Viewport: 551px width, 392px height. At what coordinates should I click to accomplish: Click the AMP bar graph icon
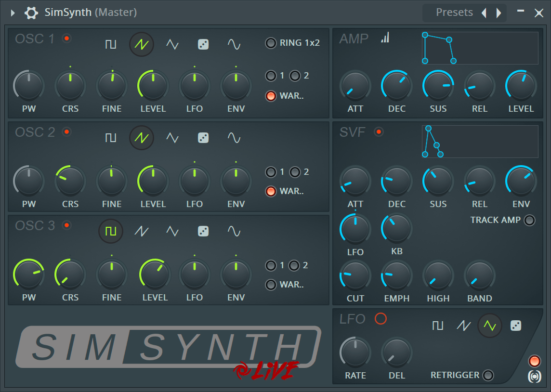385,38
